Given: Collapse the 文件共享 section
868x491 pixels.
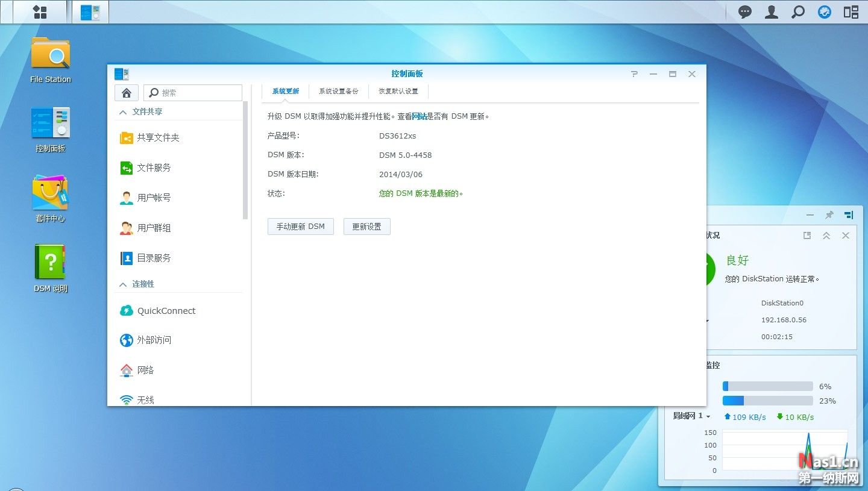Looking at the screenshot, I should [123, 112].
